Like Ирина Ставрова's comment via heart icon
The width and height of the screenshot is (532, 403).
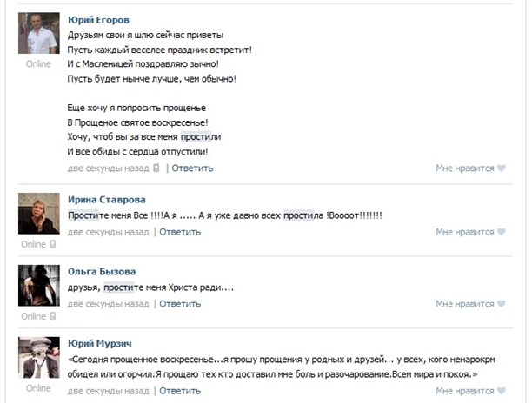pos(501,232)
